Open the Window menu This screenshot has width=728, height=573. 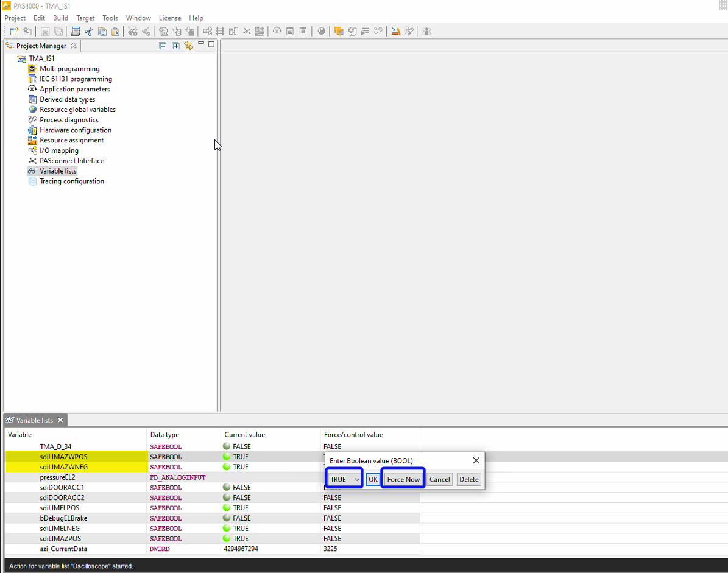[x=138, y=18]
